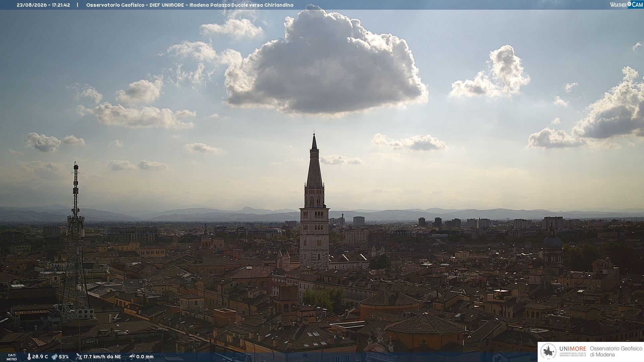This screenshot has width=644, height=362.
Task: Click the 17.7 km/h da NE wind reading
Action: tap(102, 357)
